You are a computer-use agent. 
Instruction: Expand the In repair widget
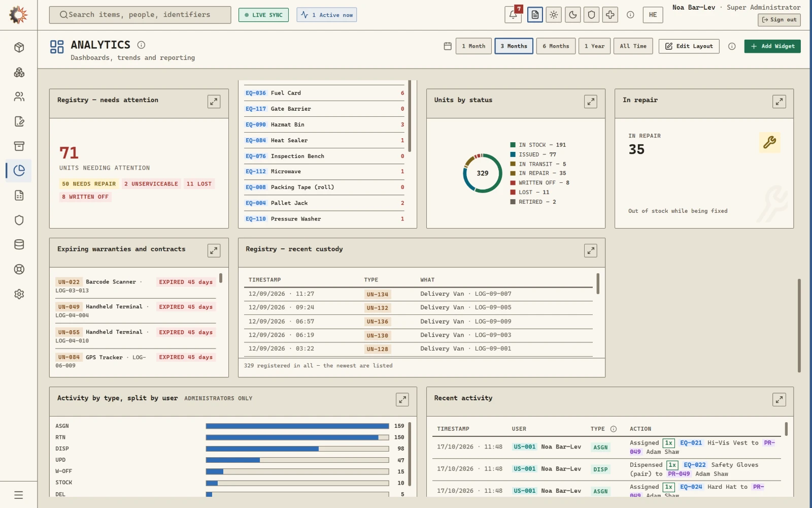click(x=779, y=102)
